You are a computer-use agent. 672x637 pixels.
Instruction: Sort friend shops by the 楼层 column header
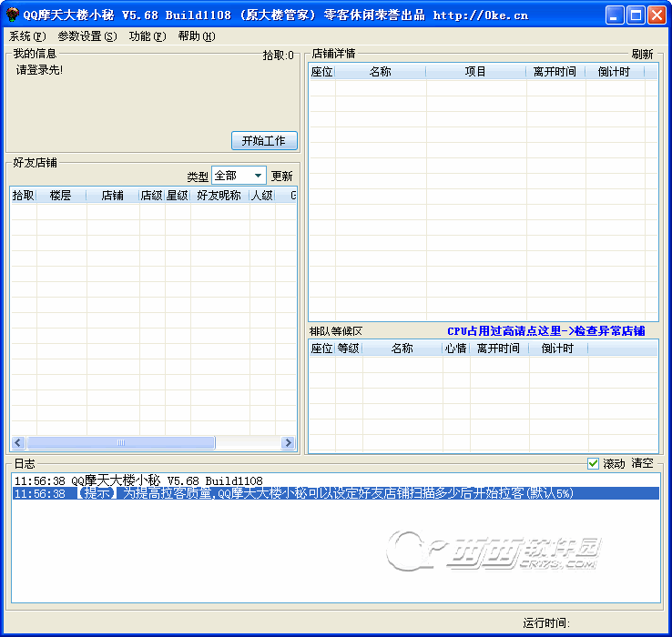[61, 196]
